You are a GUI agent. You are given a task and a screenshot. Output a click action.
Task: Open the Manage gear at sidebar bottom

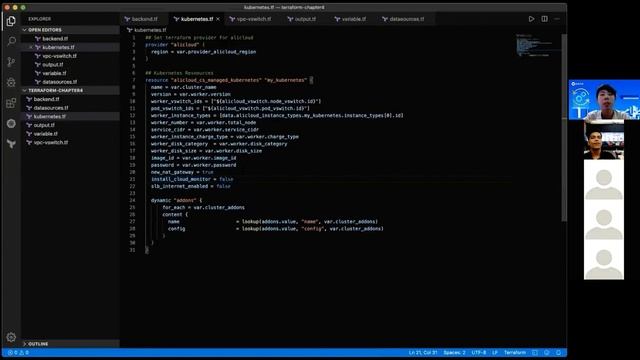tap(11, 337)
